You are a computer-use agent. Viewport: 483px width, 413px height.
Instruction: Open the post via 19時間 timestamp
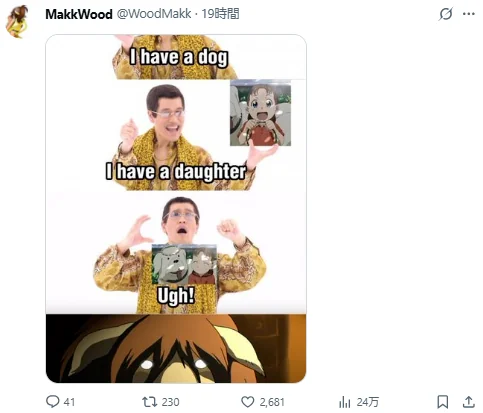220,14
